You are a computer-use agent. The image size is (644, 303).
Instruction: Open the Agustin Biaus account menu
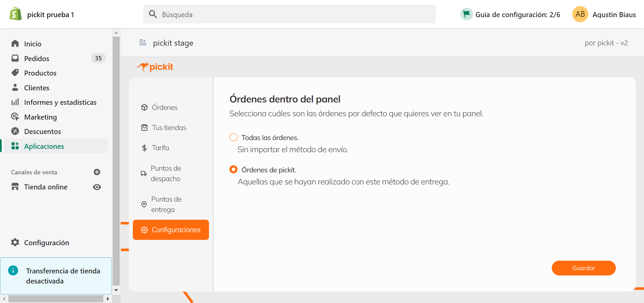pos(604,14)
